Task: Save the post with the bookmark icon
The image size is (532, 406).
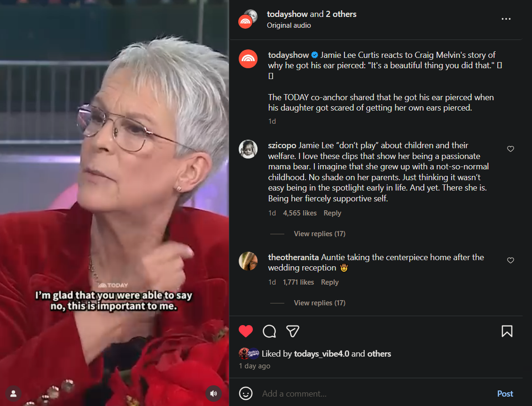Action: point(507,331)
